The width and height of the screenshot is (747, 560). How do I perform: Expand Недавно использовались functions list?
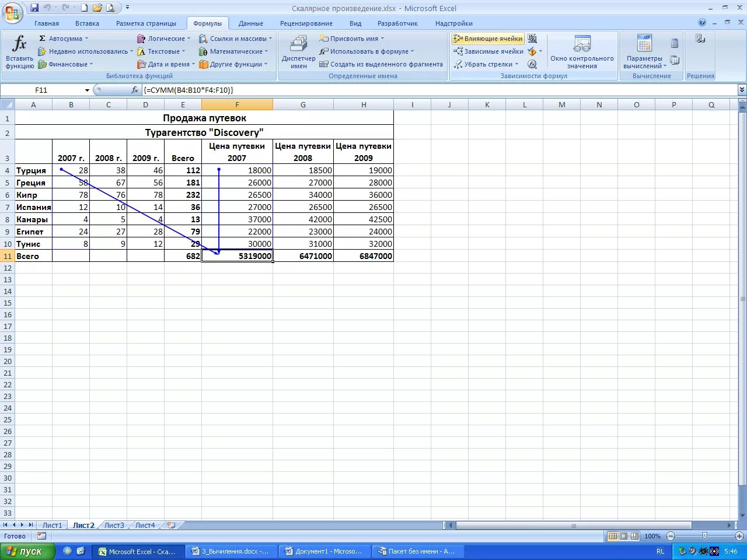click(85, 51)
